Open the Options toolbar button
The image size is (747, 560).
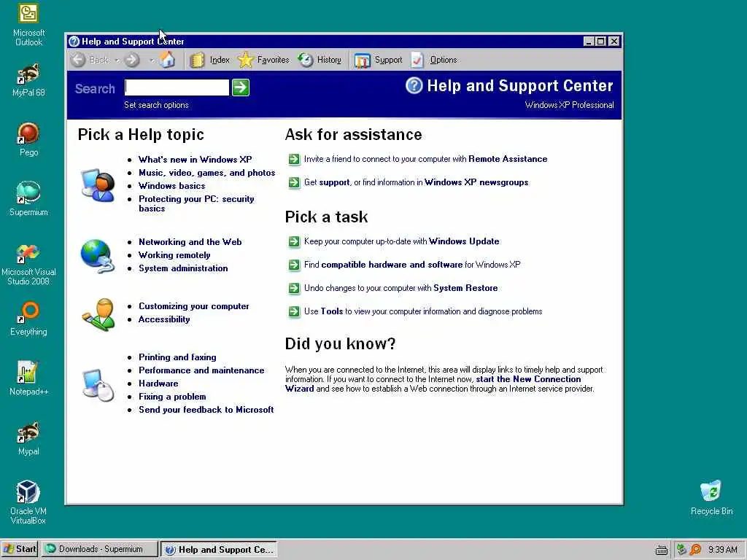coord(434,60)
